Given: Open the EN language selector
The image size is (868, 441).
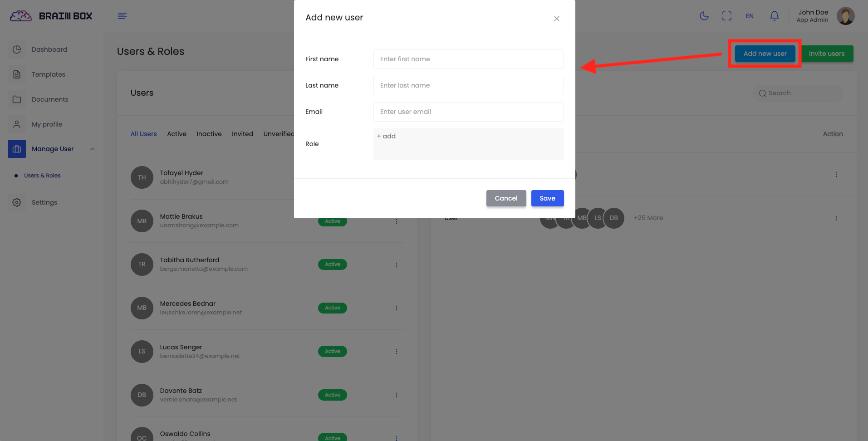Looking at the screenshot, I should pos(750,16).
